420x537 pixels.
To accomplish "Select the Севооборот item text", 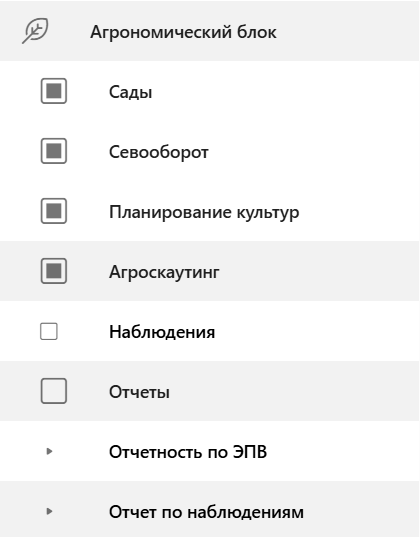I will pos(159,152).
